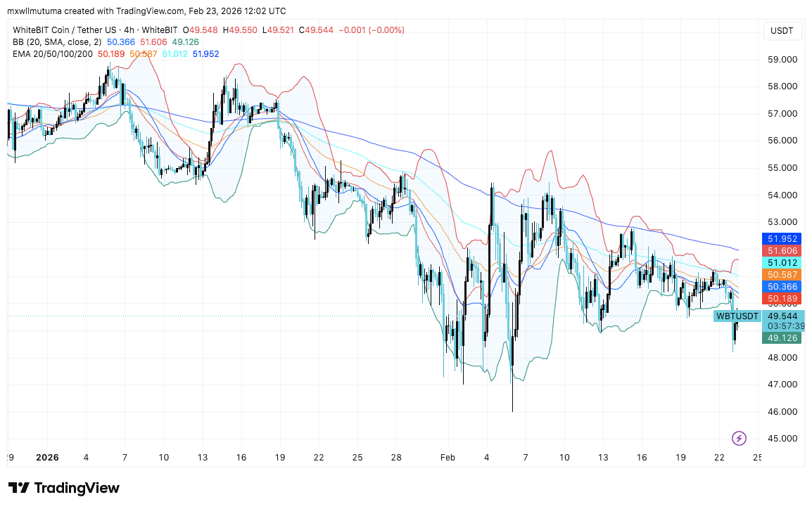Open the USDT currency selector
Viewport: 812px width, 509px height.
point(782,31)
